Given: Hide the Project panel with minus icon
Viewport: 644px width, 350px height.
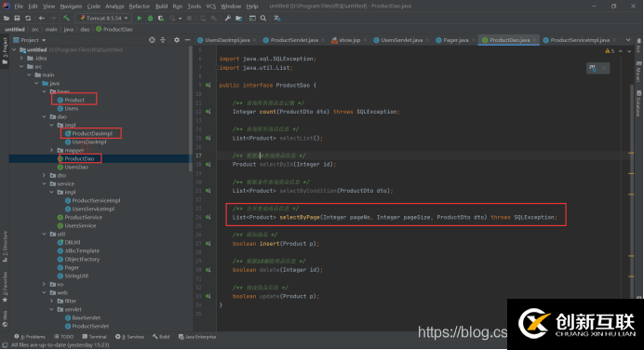Looking at the screenshot, I should click(x=187, y=40).
